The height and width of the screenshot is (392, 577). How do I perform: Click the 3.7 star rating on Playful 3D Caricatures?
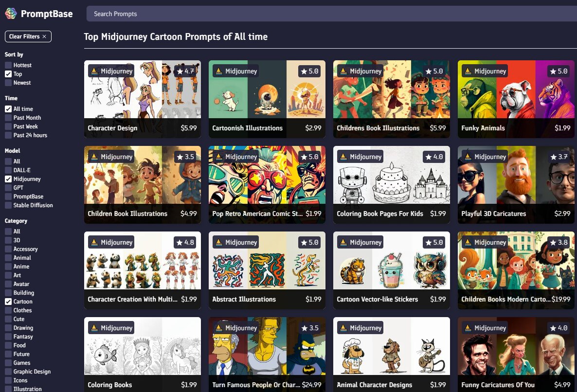pyautogui.click(x=559, y=157)
